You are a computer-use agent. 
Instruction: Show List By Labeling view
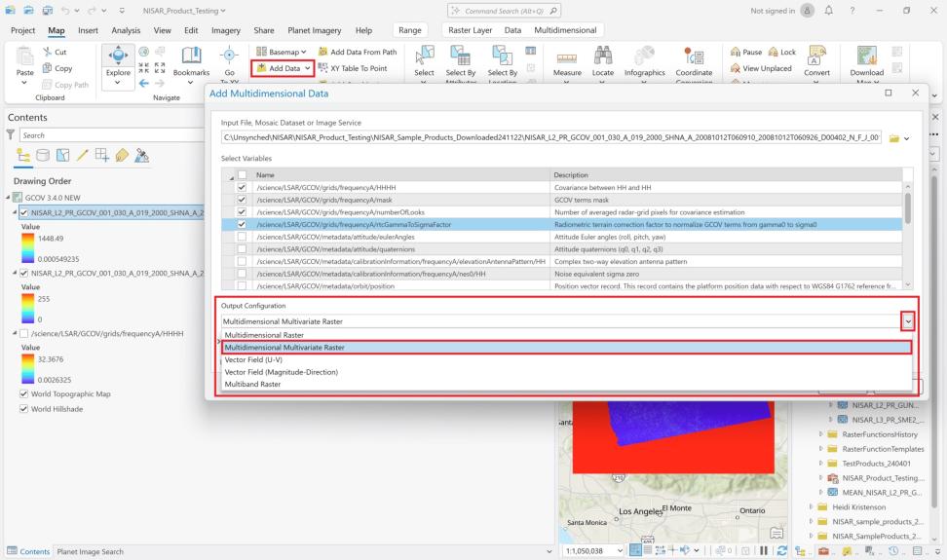[x=122, y=156]
